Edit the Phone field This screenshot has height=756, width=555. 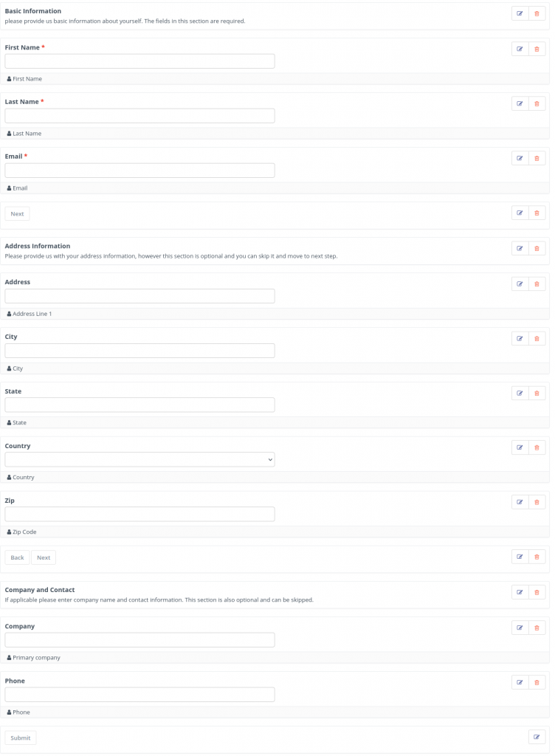[x=520, y=682]
